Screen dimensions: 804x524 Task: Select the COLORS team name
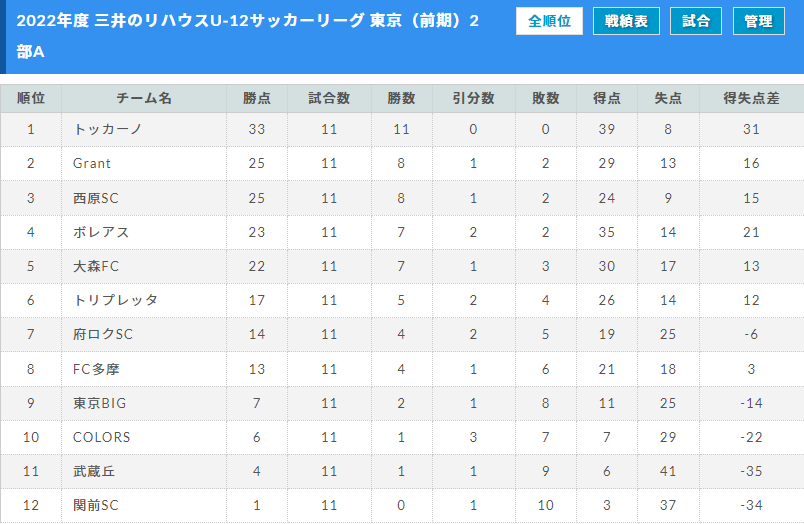click(x=102, y=437)
